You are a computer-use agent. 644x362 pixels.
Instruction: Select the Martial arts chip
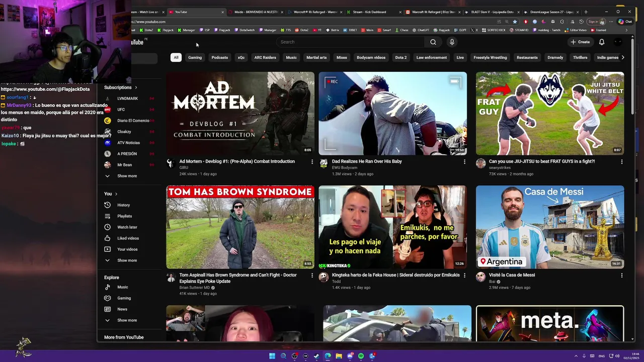coord(316,57)
